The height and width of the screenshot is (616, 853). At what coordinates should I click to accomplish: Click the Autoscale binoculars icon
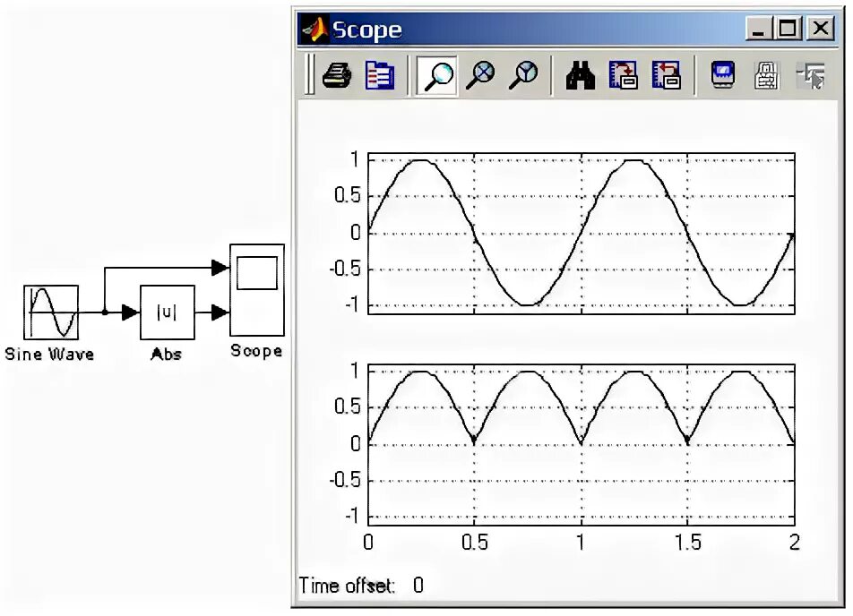pyautogui.click(x=581, y=74)
